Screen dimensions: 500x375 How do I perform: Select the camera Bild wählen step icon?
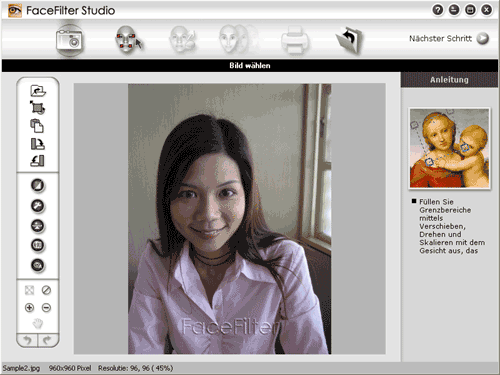tap(69, 41)
